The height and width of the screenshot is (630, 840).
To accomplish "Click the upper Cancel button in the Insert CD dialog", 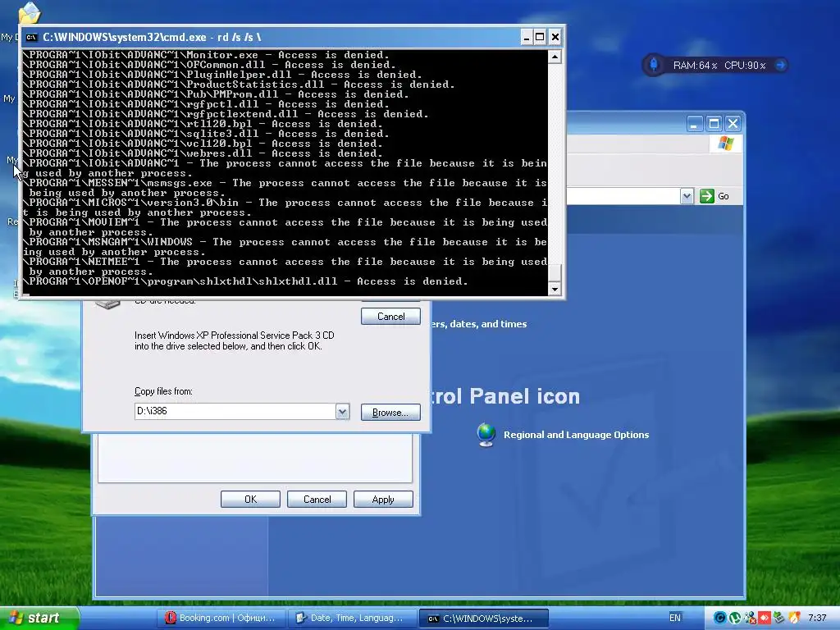I will pos(390,317).
